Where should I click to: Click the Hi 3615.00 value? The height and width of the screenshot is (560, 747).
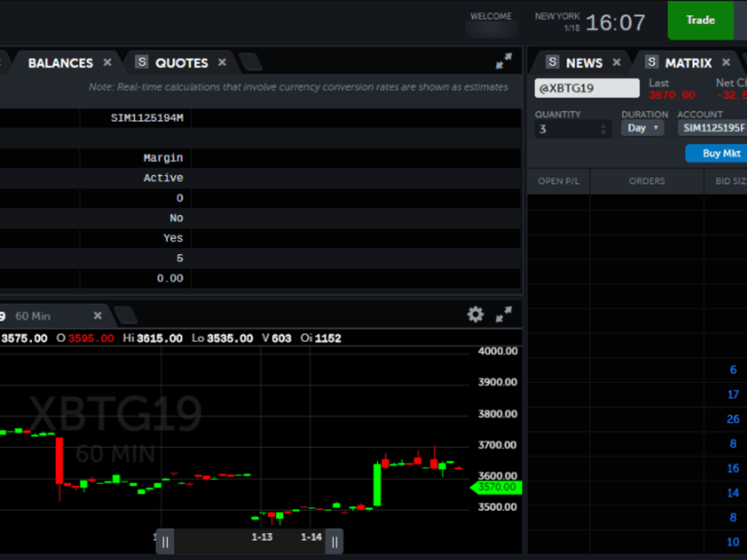click(152, 338)
